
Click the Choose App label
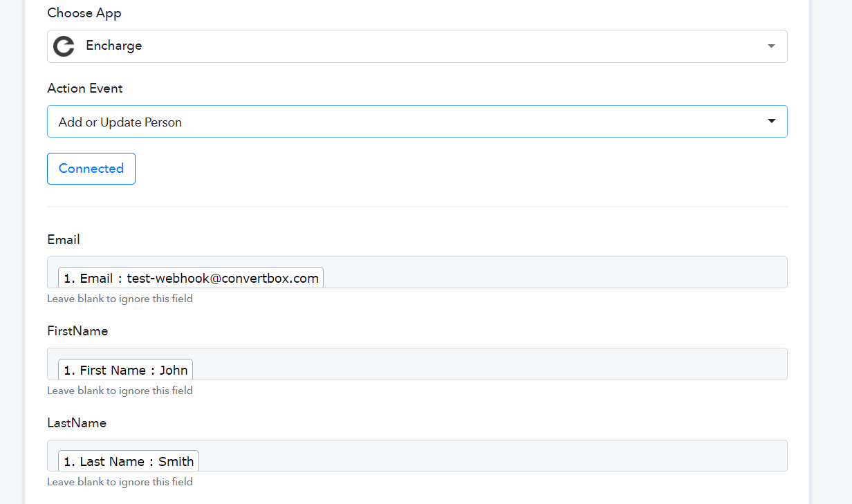(x=84, y=13)
